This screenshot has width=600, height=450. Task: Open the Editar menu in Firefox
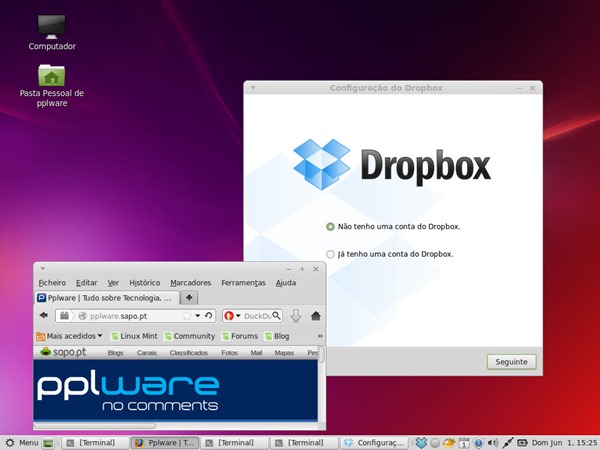click(86, 283)
